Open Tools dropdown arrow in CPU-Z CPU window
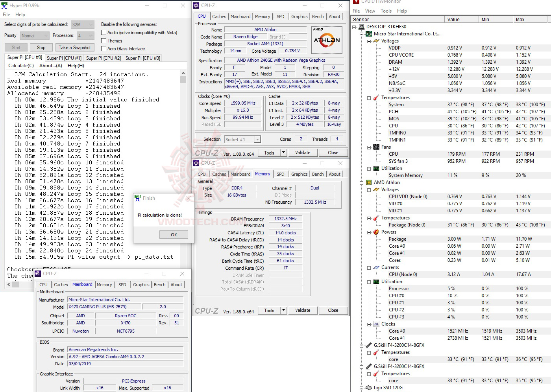551x392 pixels. 283,153
